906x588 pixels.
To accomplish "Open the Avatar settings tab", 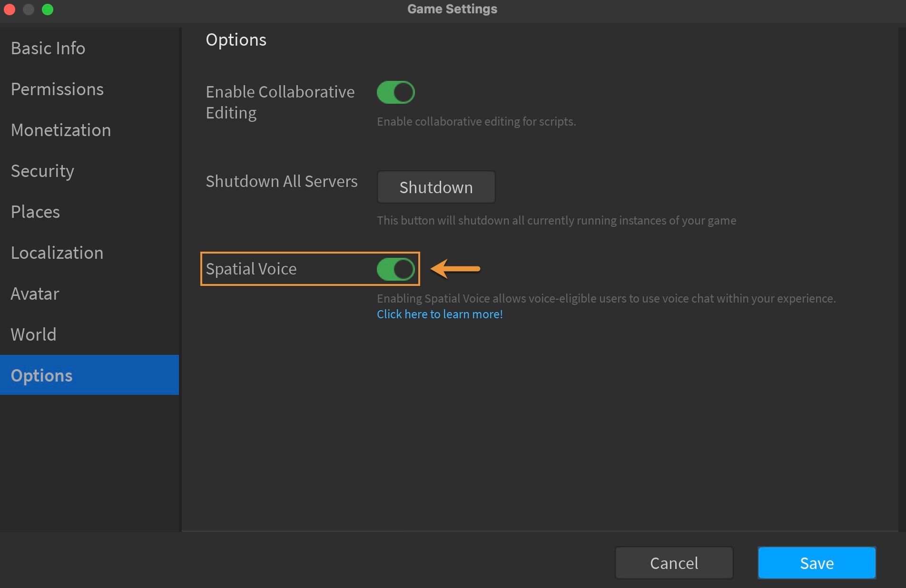I will 35,294.
